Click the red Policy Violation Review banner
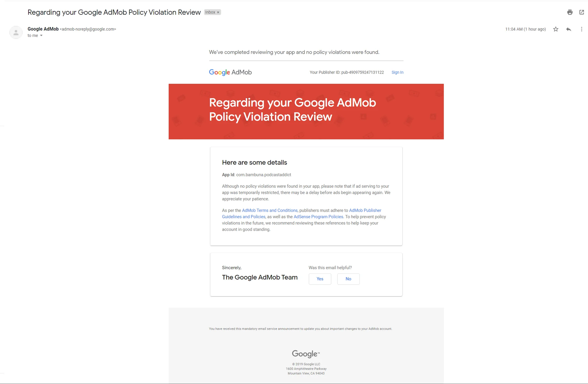 point(306,111)
